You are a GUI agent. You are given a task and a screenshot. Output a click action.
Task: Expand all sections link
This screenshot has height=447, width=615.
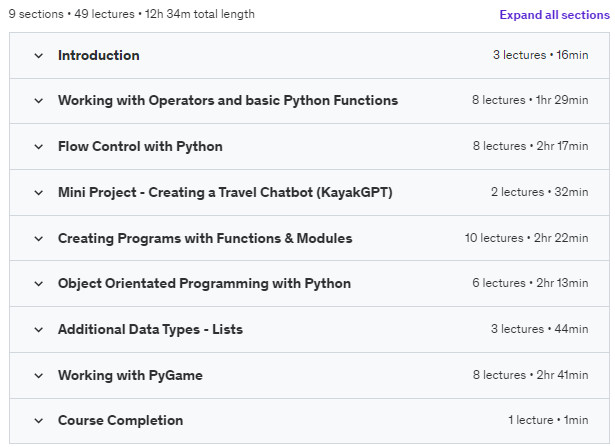point(554,15)
